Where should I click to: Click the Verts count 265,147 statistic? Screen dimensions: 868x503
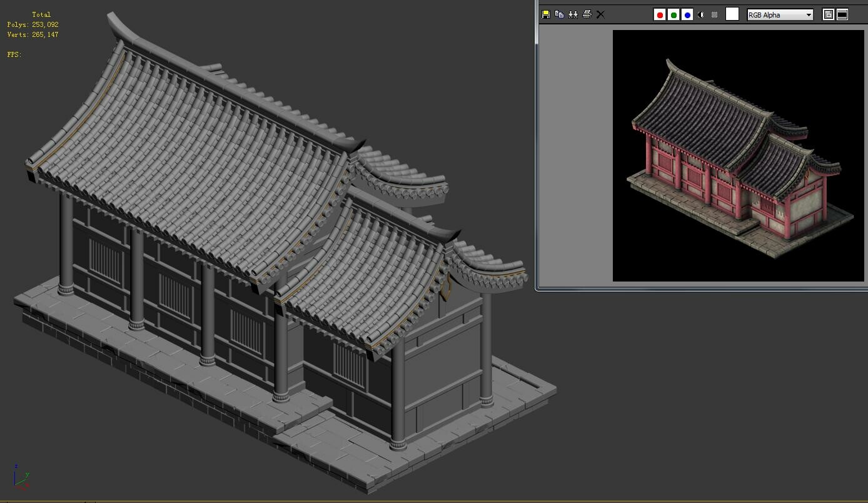33,34
